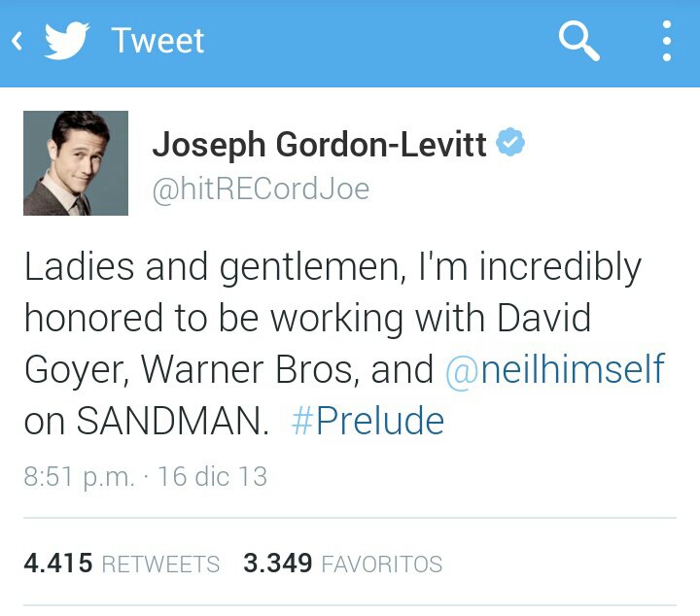Image resolution: width=700 pixels, height=616 pixels.
Task: Open search with the magnifier icon
Action: (x=579, y=41)
